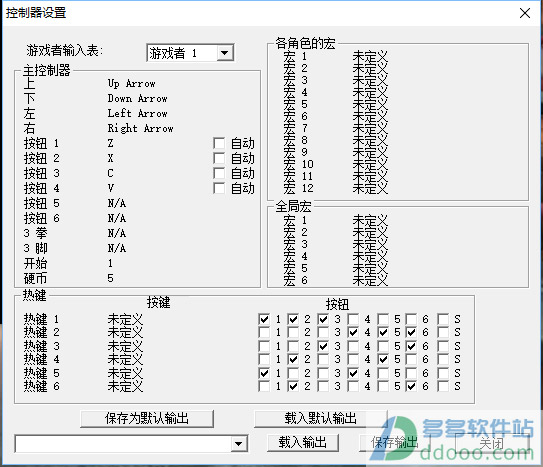543x467 pixels.
Task: Select 未定义 for character 宏 12
Action: 370,188
